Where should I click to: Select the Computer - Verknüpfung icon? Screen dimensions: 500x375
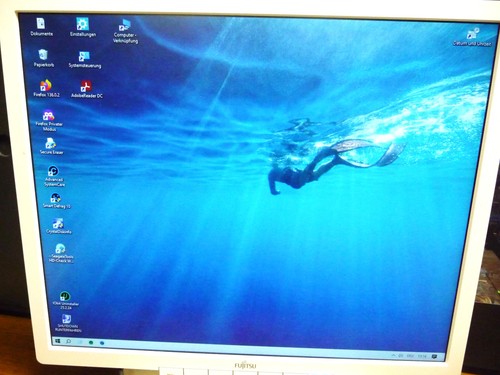(x=125, y=31)
